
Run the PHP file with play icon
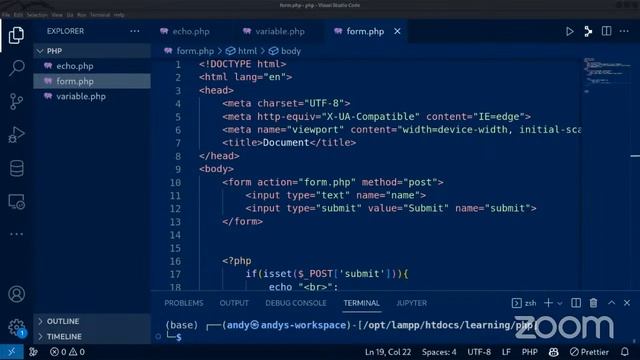[569, 31]
